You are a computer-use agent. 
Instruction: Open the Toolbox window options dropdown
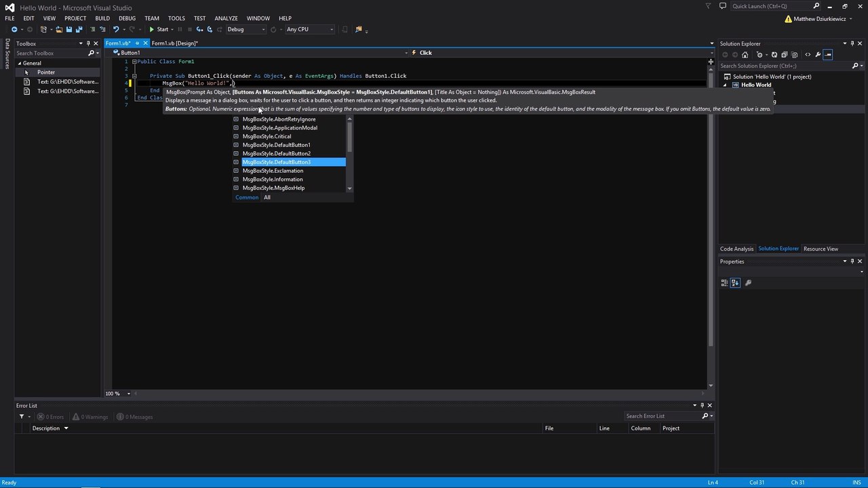coord(79,43)
